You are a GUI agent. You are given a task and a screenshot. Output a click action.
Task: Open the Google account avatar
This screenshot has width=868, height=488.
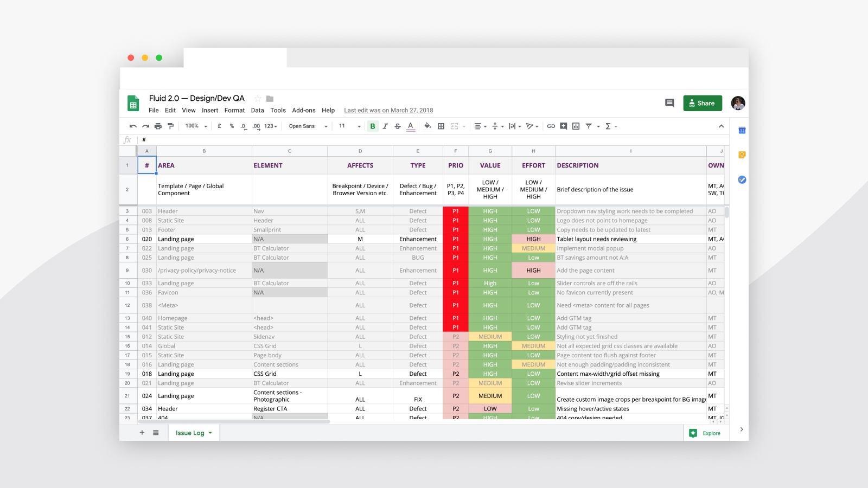click(x=738, y=103)
